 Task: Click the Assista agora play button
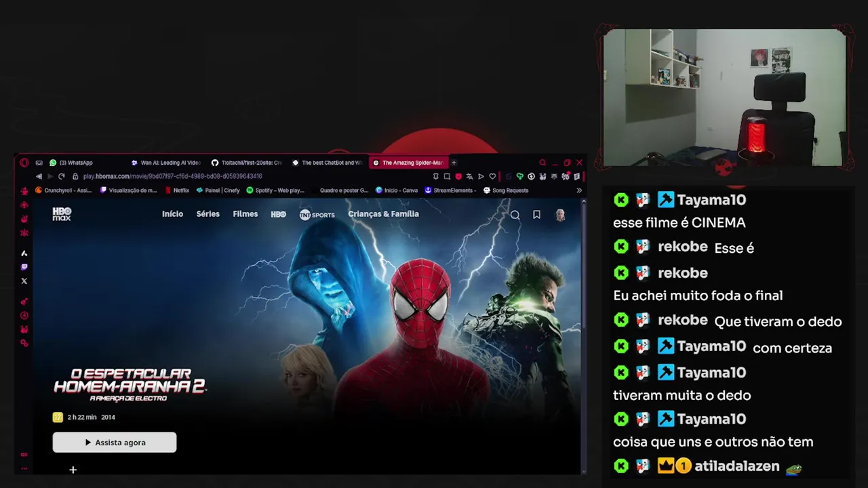[x=115, y=443]
